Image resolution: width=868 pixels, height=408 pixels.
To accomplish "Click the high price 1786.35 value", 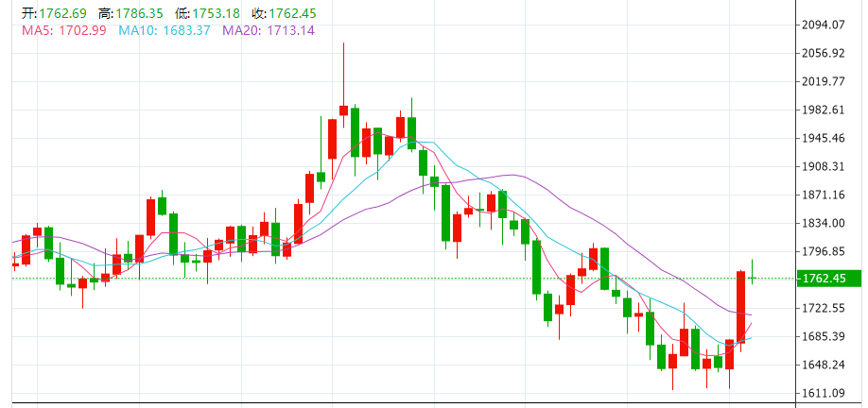I will [x=140, y=13].
